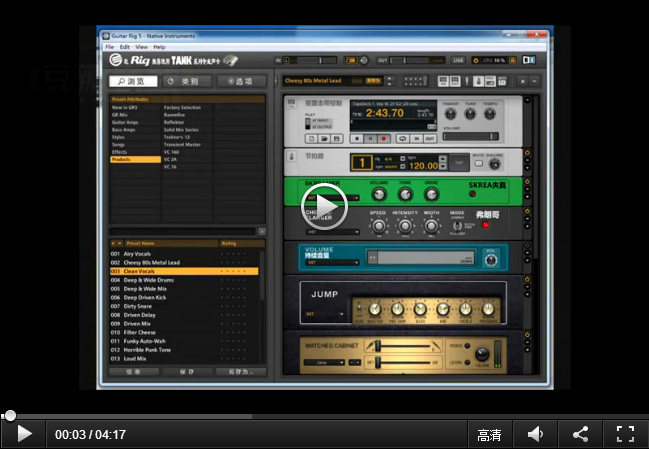Click the Tapedeck open folder icon

[x=324, y=138]
